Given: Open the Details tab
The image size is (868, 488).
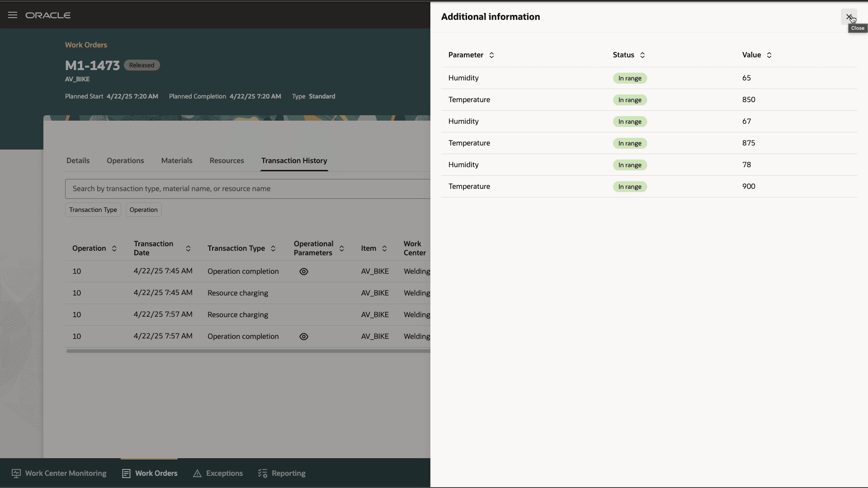Looking at the screenshot, I should click(x=77, y=160).
